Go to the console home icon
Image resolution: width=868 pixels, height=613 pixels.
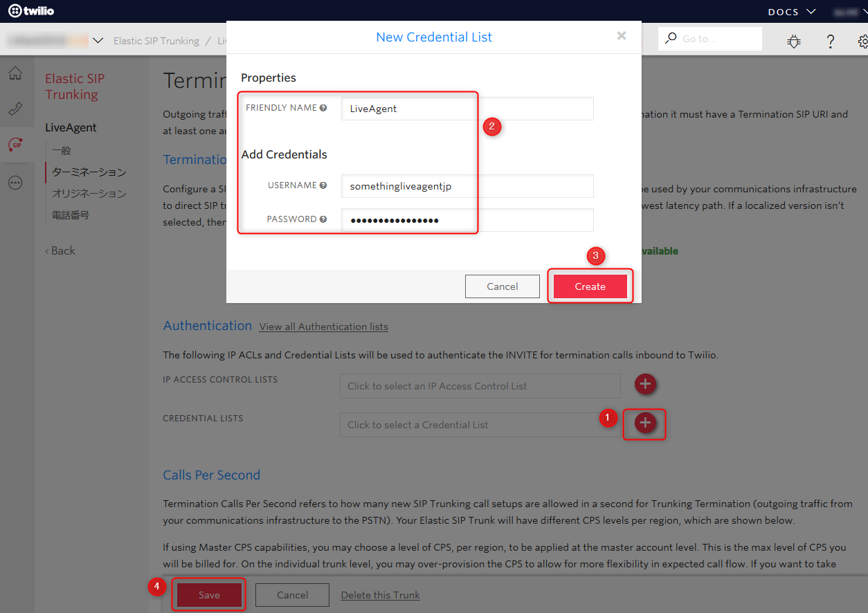pos(15,73)
